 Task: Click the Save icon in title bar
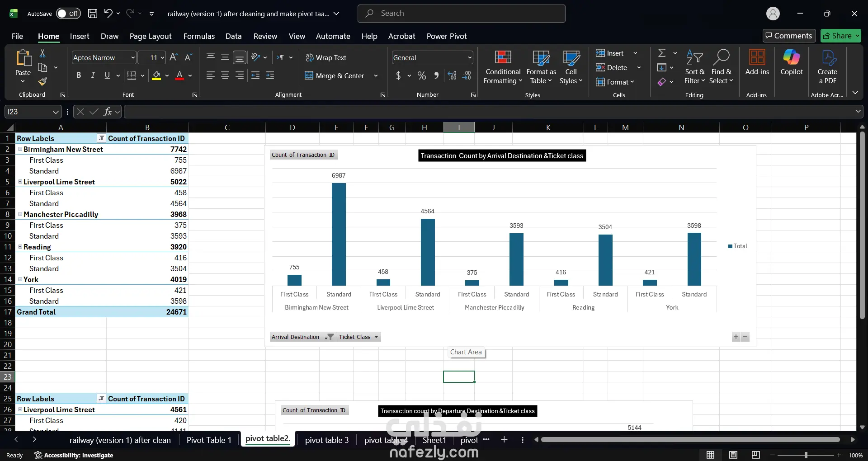click(x=93, y=14)
